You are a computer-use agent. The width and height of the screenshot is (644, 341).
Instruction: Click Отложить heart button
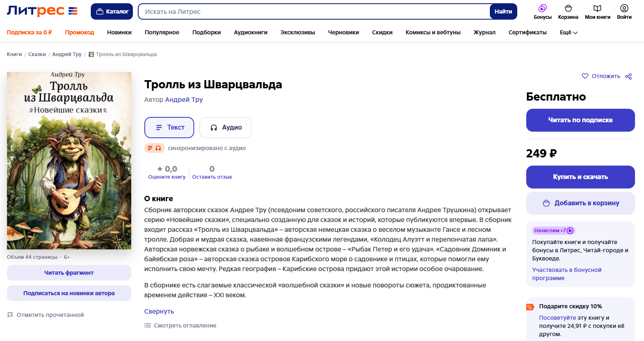click(x=601, y=76)
